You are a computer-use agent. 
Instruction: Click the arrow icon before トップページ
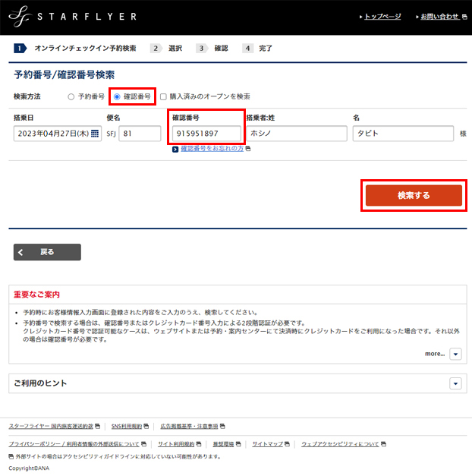360,17
